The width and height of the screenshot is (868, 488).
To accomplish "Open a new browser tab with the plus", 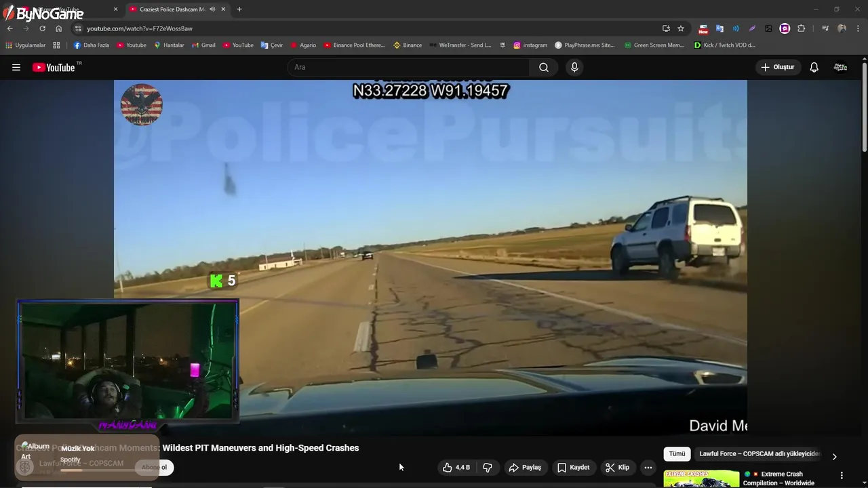I will pyautogui.click(x=239, y=9).
